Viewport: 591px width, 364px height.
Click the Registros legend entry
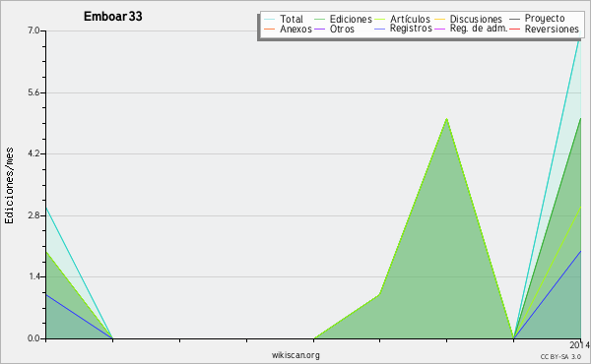(x=411, y=29)
